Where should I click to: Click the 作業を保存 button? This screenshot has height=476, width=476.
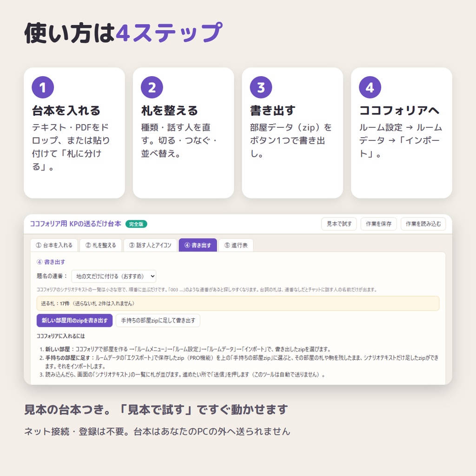(378, 224)
